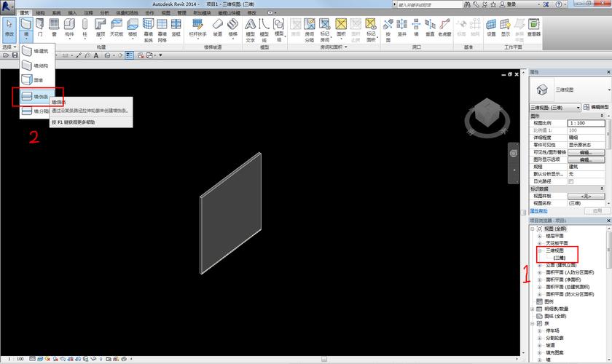Image resolution: width=612 pixels, height=364 pixels.
Task: Select the 坡道 (Ramp) tool
Action: tap(217, 28)
